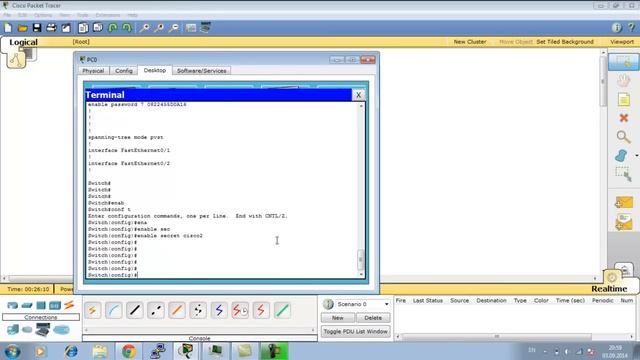The image size is (640, 360).
Task: Open the Activity Wizard toolbar icon
Action: 66,28
